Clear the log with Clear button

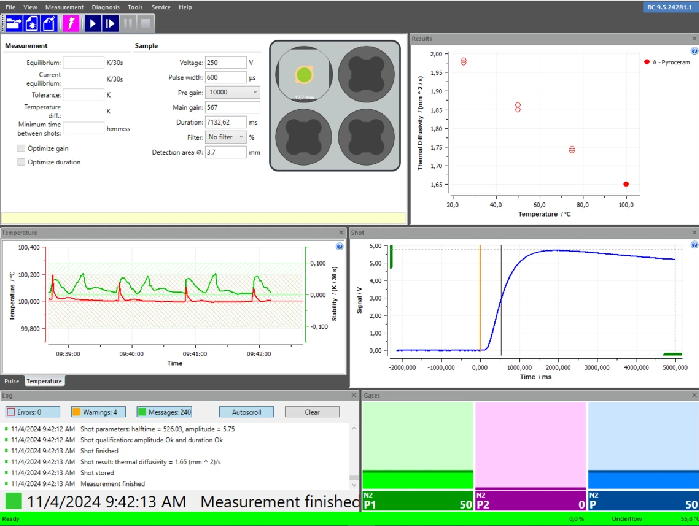[312, 412]
